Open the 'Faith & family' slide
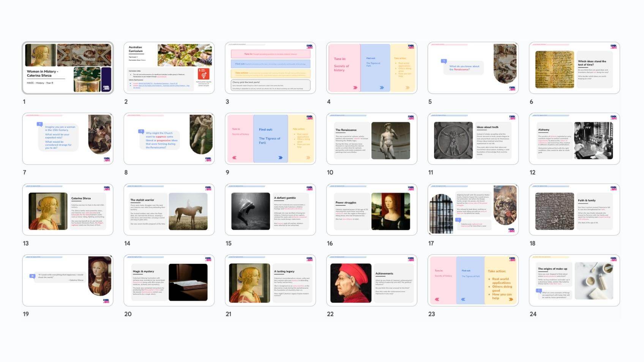Viewport: 644px width, 362px height. 574,210
